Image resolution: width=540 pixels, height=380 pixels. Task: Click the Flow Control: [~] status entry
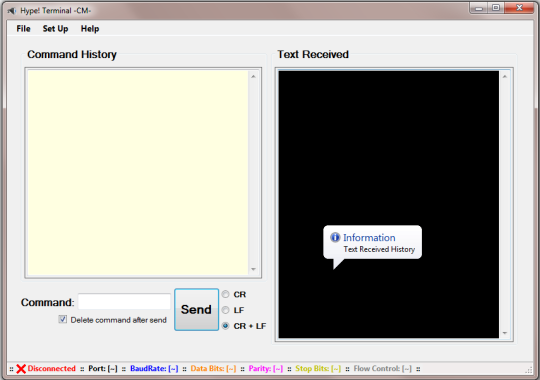click(x=382, y=368)
